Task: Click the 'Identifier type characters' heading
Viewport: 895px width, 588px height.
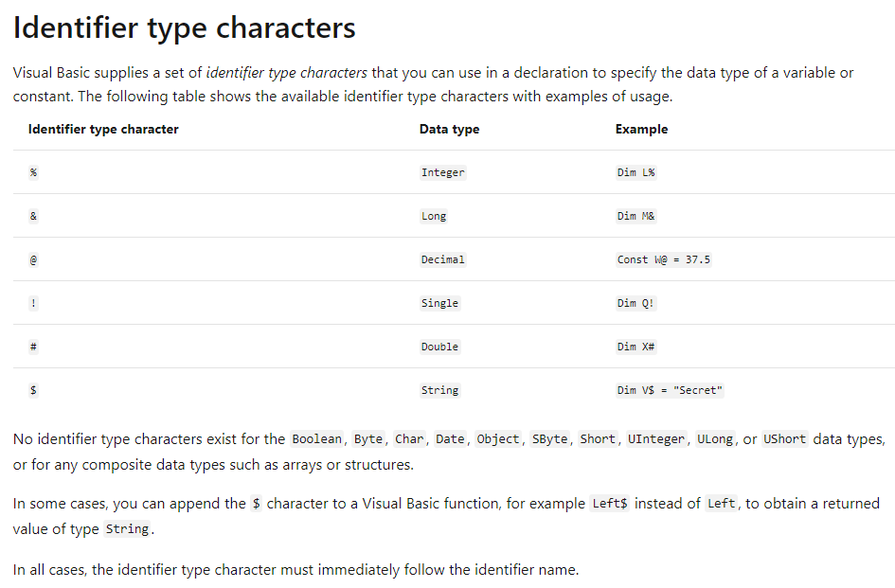Action: coord(184,28)
